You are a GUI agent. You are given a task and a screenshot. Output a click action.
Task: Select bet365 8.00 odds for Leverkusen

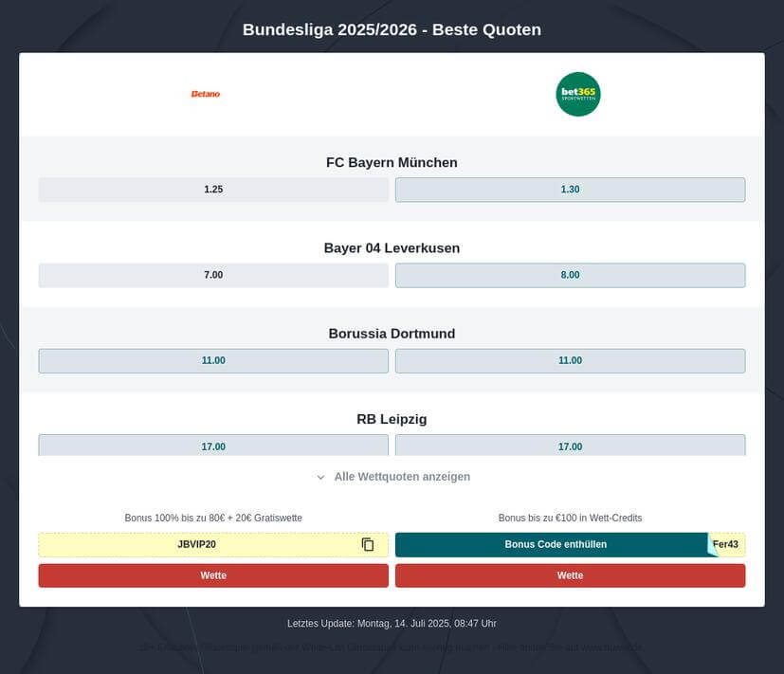pyautogui.click(x=570, y=275)
